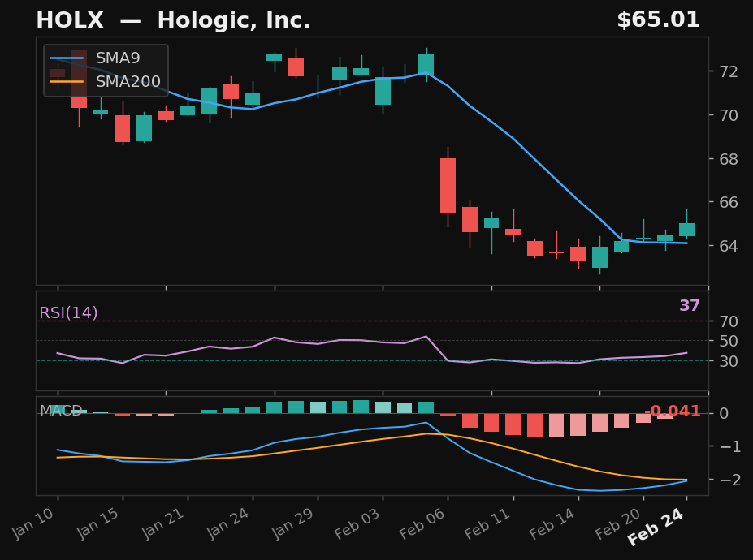Click the MACD panel label

point(60,411)
